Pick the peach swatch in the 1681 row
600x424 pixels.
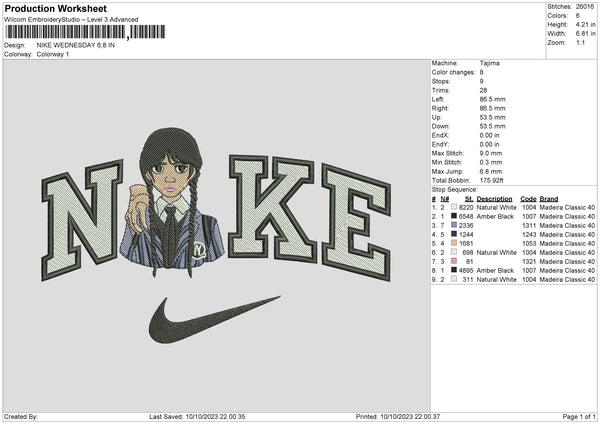[454, 243]
